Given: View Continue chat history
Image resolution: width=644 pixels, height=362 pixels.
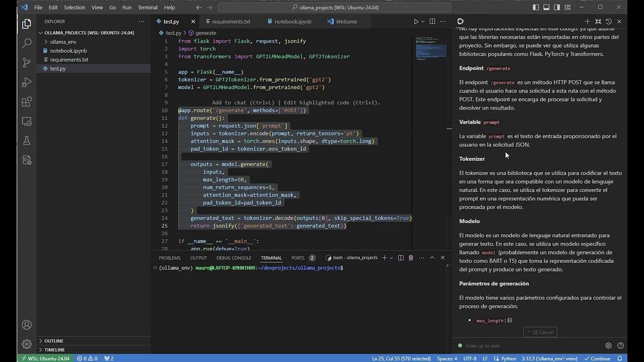Looking at the screenshot, I should click(609, 22).
